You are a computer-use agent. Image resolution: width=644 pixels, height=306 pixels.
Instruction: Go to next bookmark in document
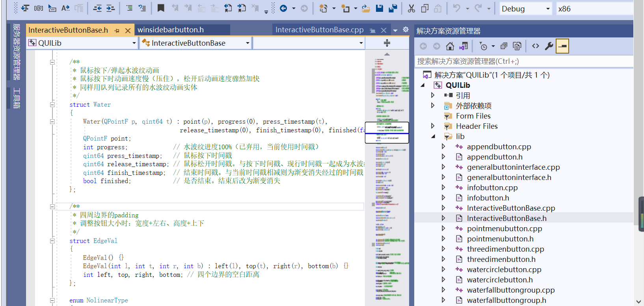coord(242,8)
